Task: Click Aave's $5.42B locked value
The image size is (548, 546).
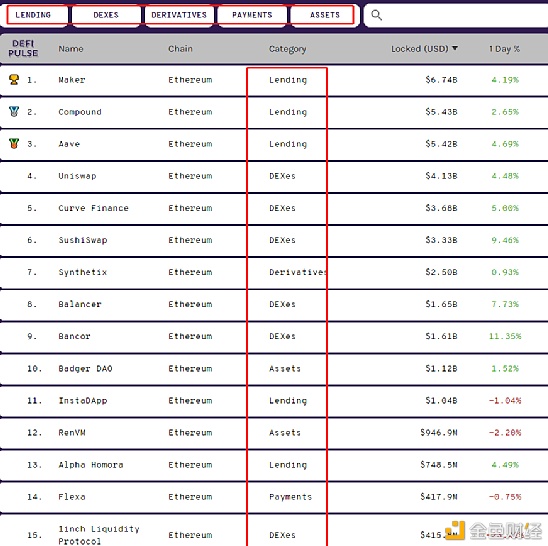Action: coord(441,144)
